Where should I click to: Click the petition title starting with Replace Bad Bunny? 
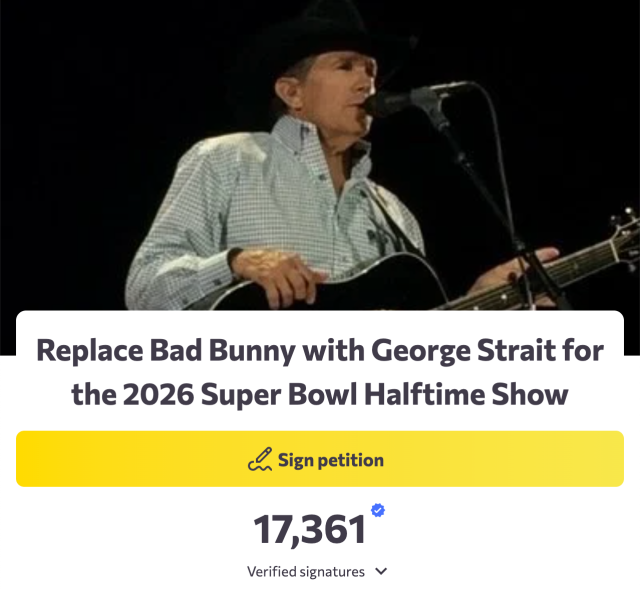[320, 371]
